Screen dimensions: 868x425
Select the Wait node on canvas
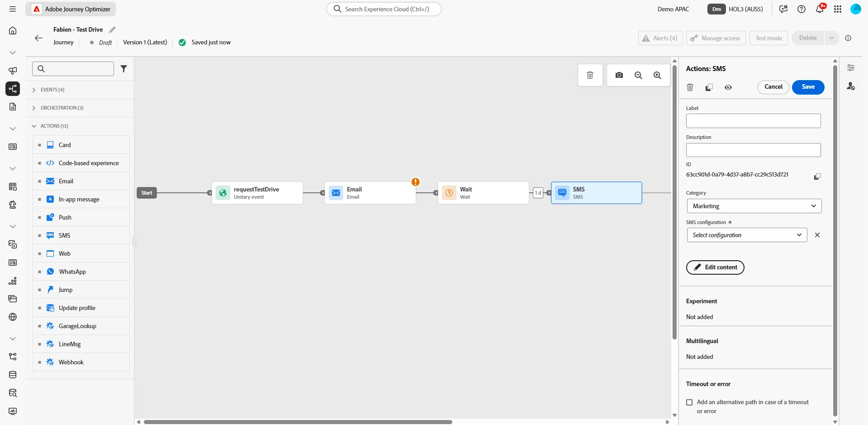[x=483, y=193]
